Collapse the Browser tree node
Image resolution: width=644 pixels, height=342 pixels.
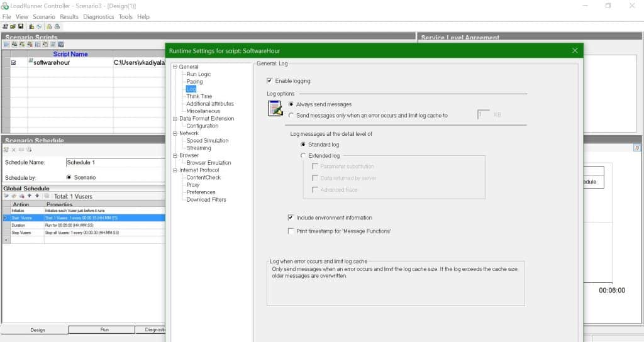pos(175,155)
